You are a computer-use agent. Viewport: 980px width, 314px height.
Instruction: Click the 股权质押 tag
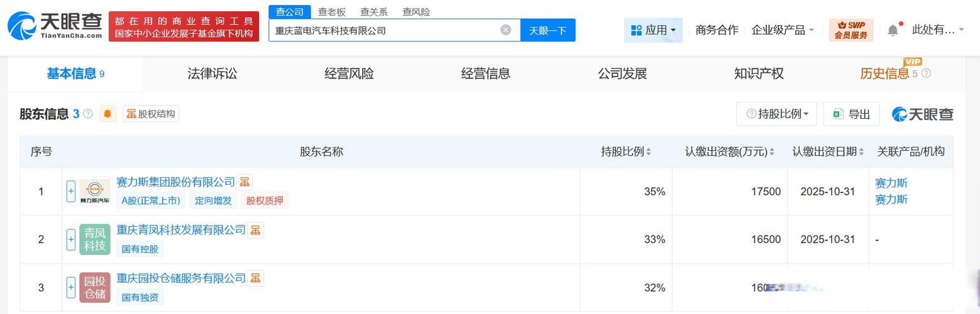pos(265,201)
